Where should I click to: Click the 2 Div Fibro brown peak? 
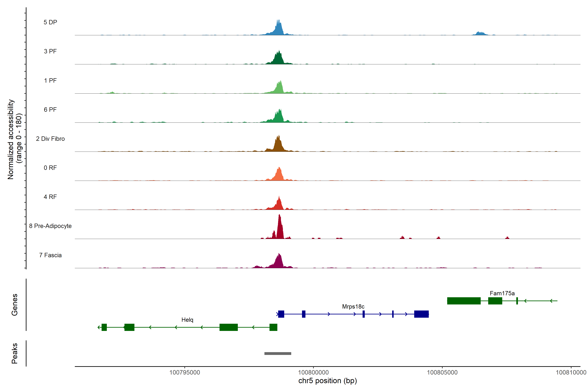[x=278, y=145]
